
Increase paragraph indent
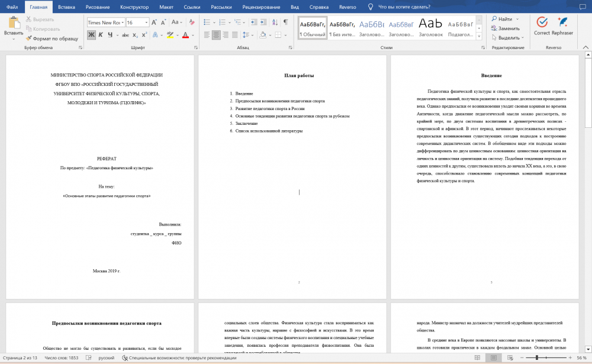pyautogui.click(x=263, y=22)
